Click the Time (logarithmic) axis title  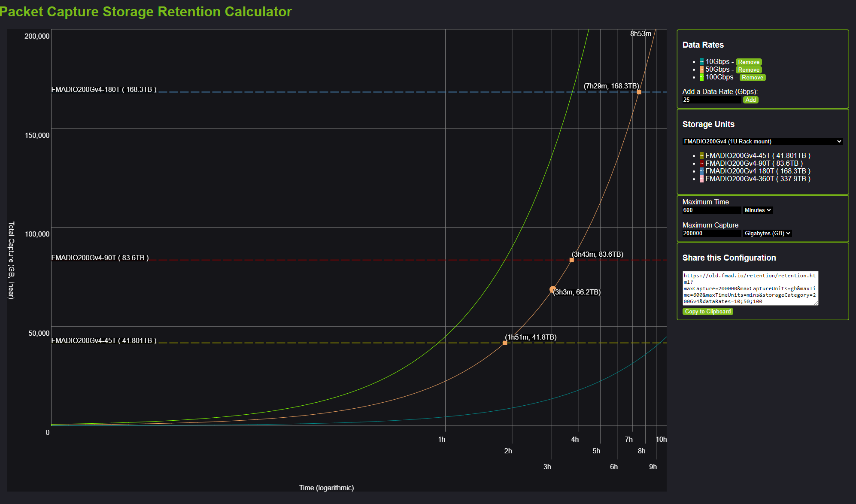326,488
